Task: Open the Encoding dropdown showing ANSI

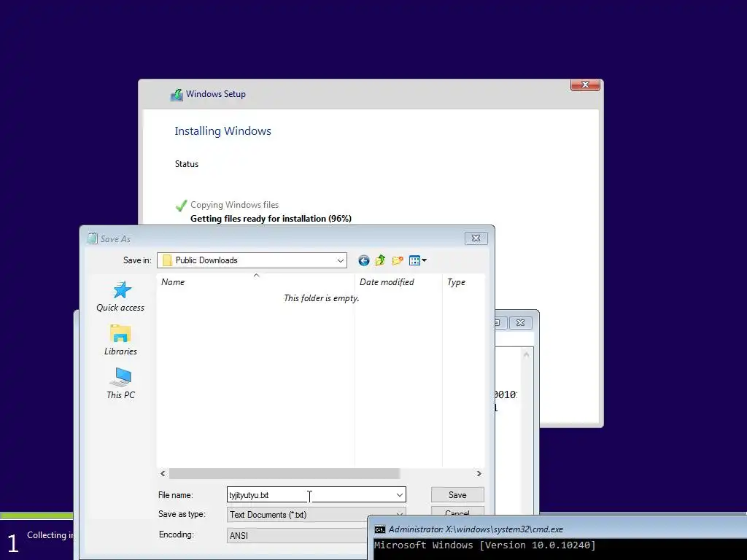Action: [x=298, y=535]
